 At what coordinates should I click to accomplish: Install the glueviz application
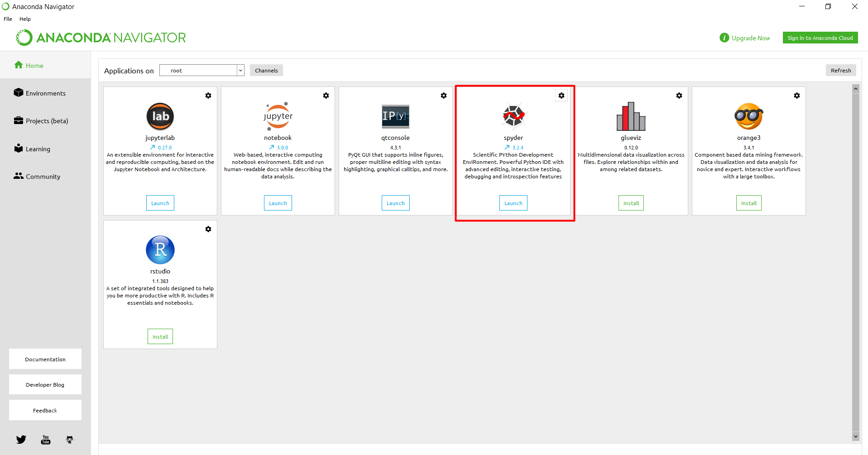point(631,203)
